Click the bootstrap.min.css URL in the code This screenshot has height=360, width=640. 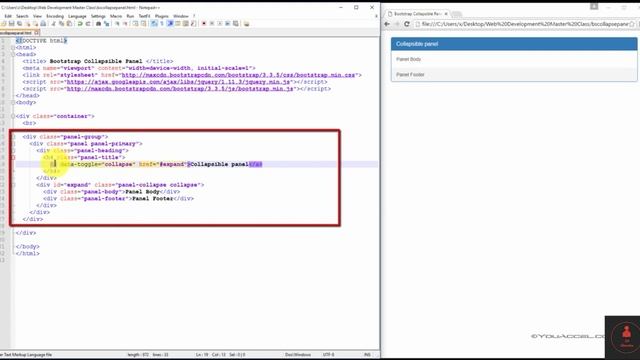coord(238,75)
